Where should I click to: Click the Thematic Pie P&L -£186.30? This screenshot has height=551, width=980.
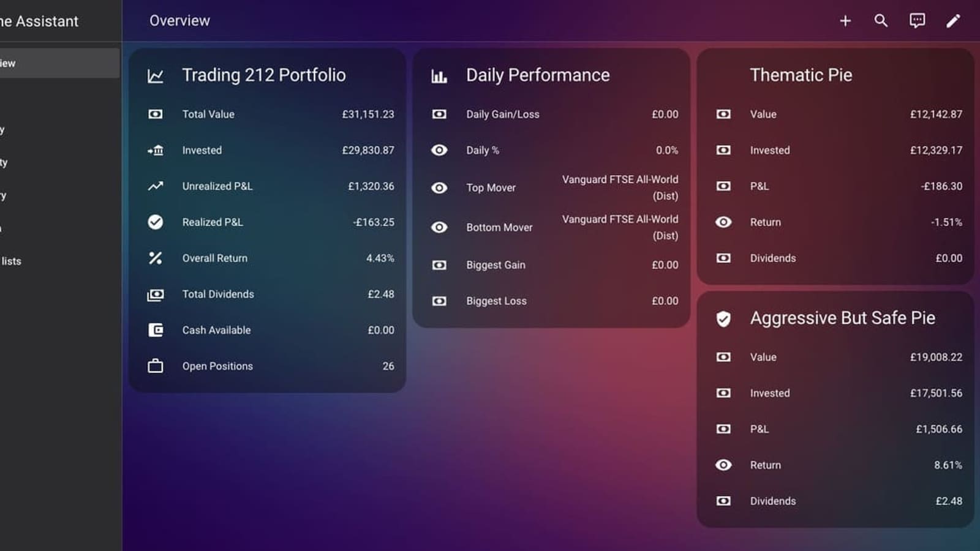click(x=941, y=186)
